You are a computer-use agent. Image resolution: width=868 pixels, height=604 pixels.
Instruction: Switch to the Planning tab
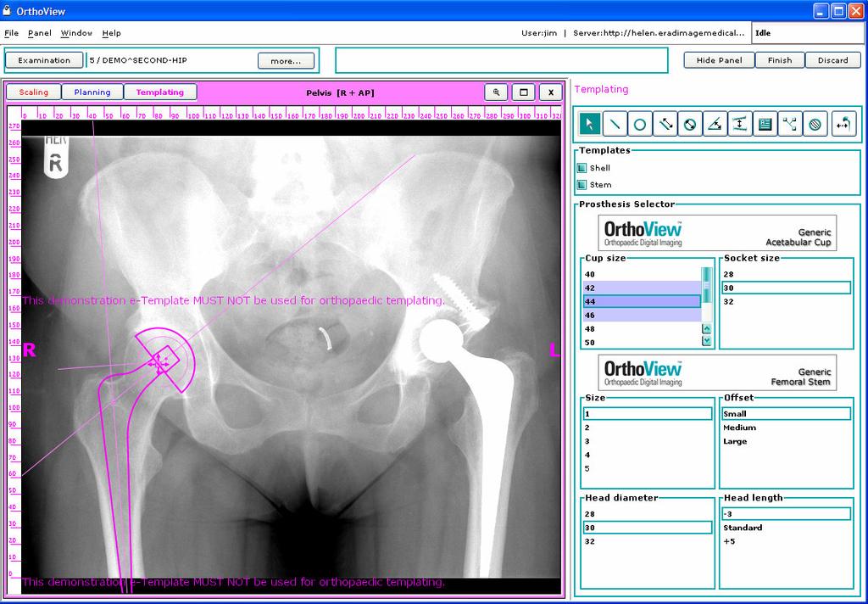92,92
